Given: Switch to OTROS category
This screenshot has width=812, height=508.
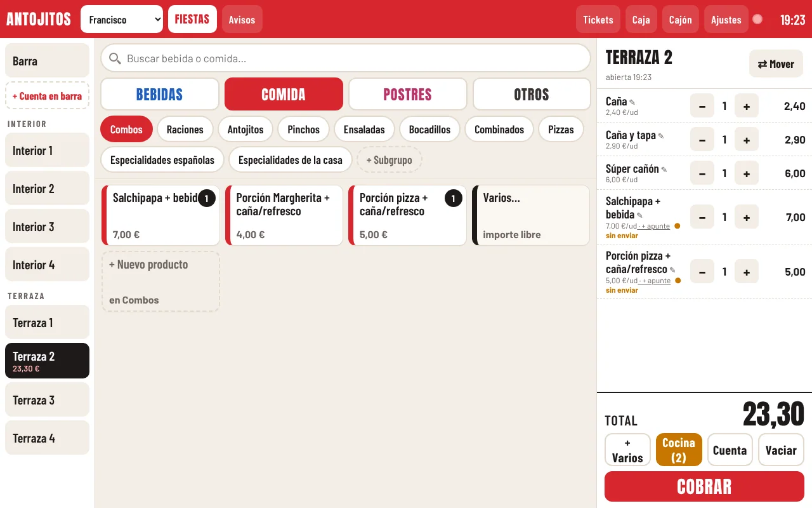Looking at the screenshot, I should pyautogui.click(x=532, y=94).
